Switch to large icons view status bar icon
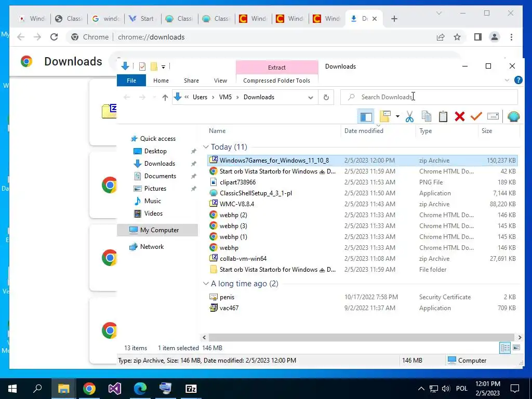Viewport: 532px width, 399px height. 516,348
